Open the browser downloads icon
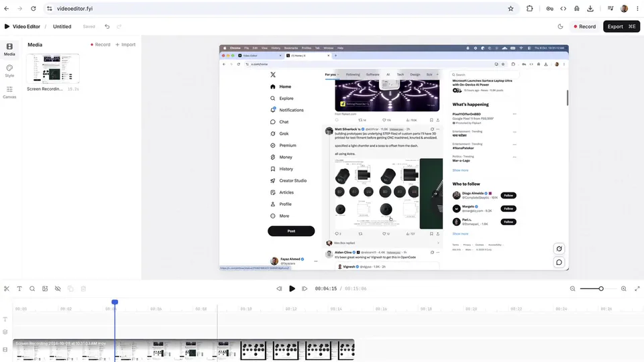The width and height of the screenshot is (644, 362). [x=590, y=8]
